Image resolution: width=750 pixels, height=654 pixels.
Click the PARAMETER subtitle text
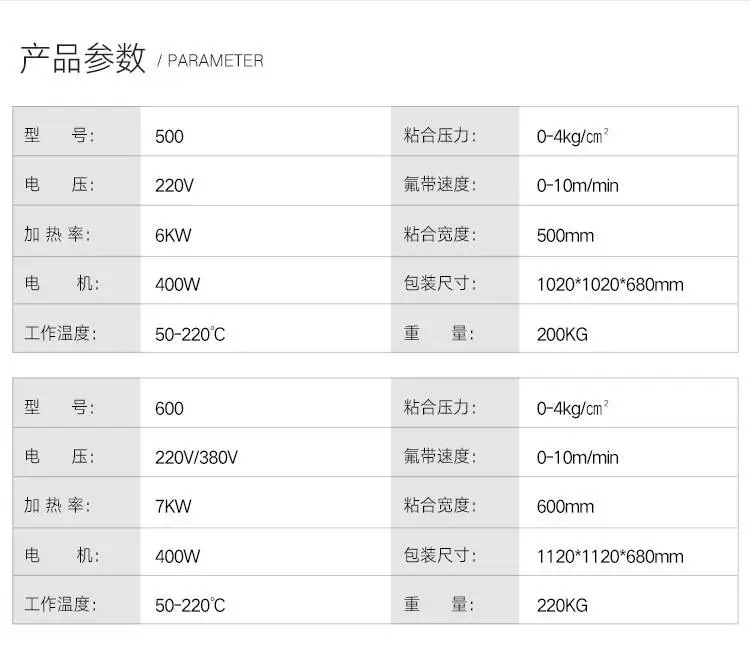click(215, 61)
